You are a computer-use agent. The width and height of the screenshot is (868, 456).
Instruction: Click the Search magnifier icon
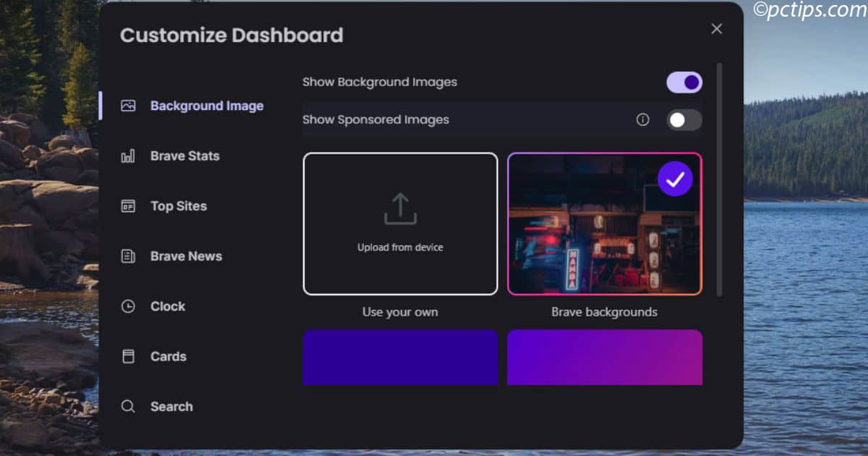coord(128,407)
